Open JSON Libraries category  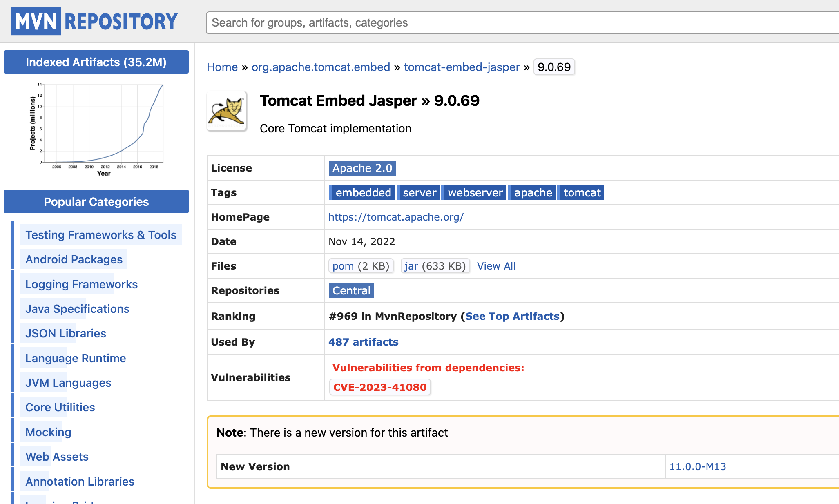point(65,333)
